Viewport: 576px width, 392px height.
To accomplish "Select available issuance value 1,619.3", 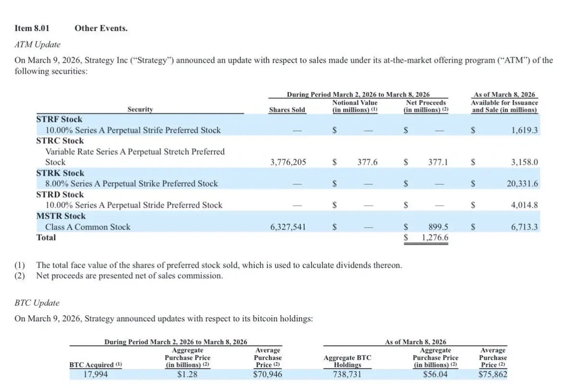I will click(525, 130).
